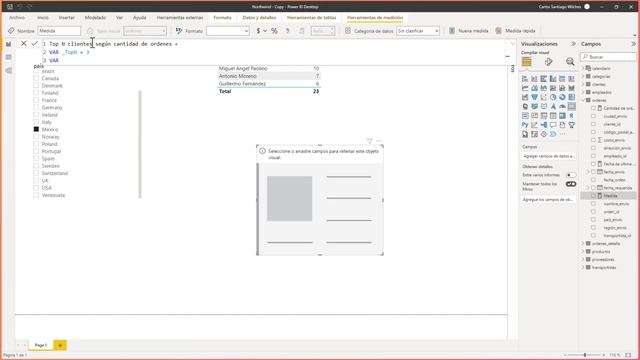Select the Antonio Moreno table row
The height and width of the screenshot is (360, 640).
pyautogui.click(x=269, y=76)
